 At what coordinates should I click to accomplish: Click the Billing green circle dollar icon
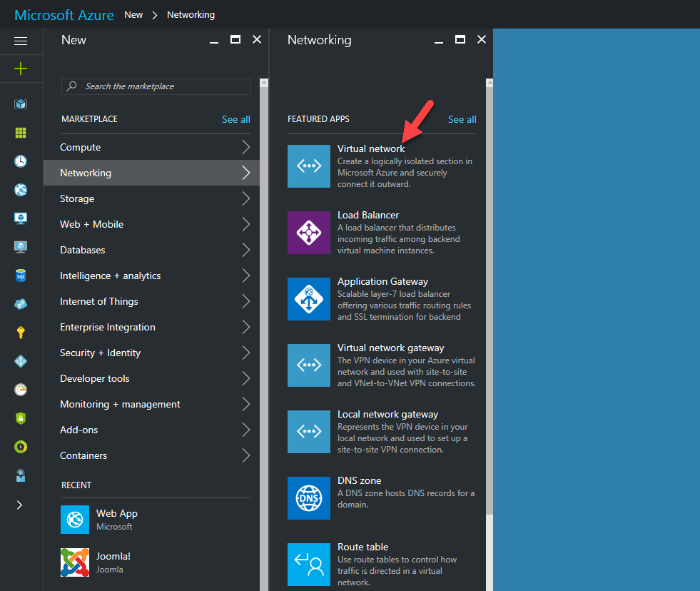tap(21, 447)
